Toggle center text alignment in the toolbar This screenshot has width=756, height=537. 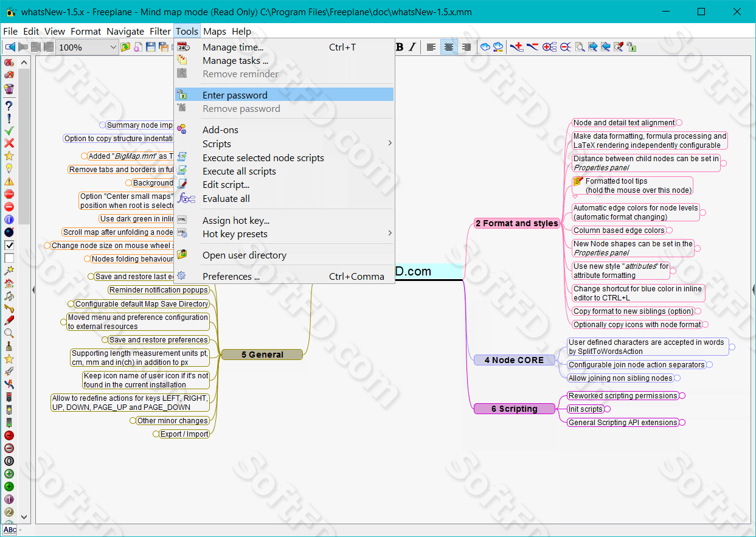coord(449,47)
